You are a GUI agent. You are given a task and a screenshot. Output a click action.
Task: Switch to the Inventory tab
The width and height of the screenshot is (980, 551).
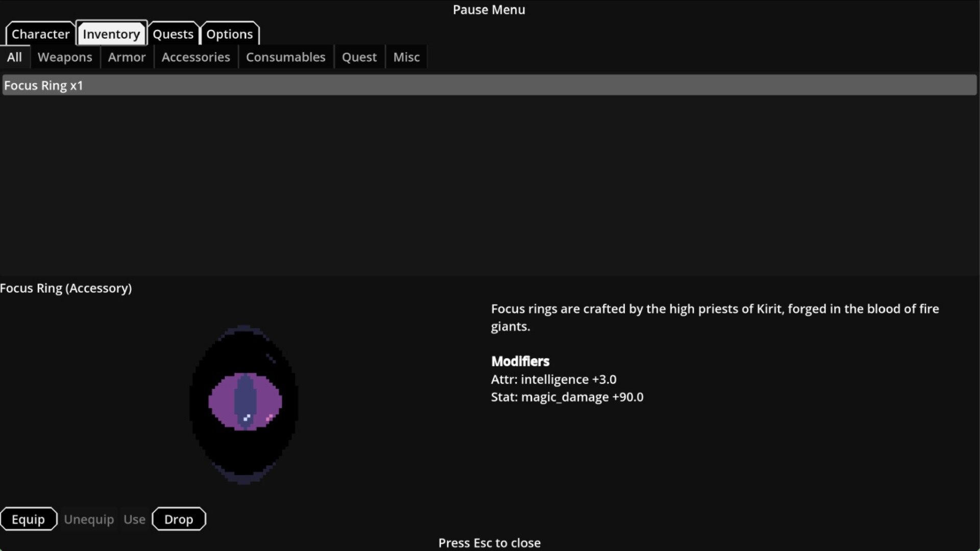coord(111,34)
